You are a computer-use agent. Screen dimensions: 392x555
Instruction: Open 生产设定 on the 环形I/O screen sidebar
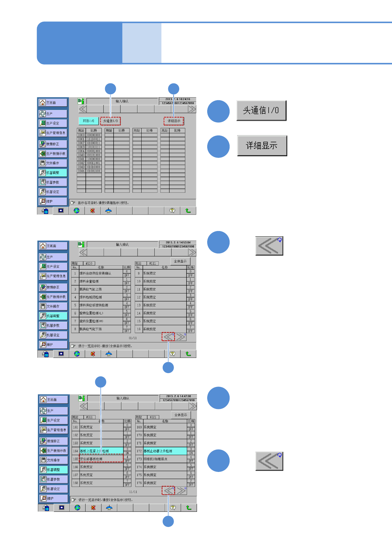pos(53,123)
